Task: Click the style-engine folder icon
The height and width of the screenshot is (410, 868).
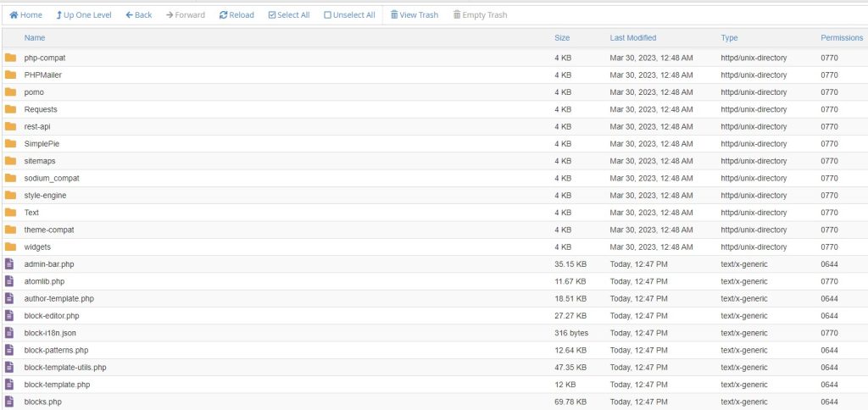Action: (10, 196)
